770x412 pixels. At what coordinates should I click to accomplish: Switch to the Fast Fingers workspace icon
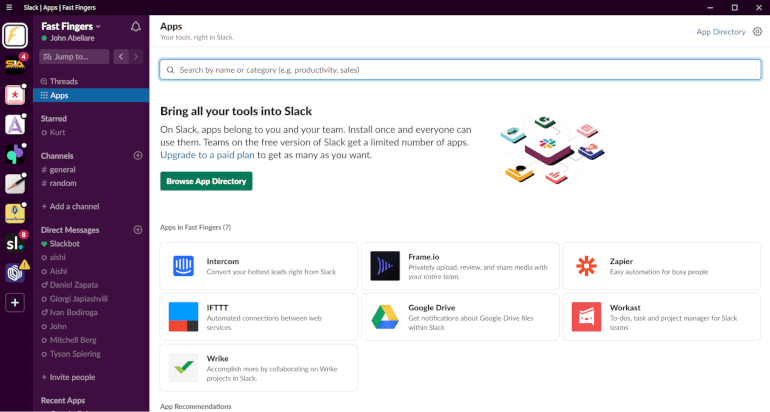click(15, 35)
